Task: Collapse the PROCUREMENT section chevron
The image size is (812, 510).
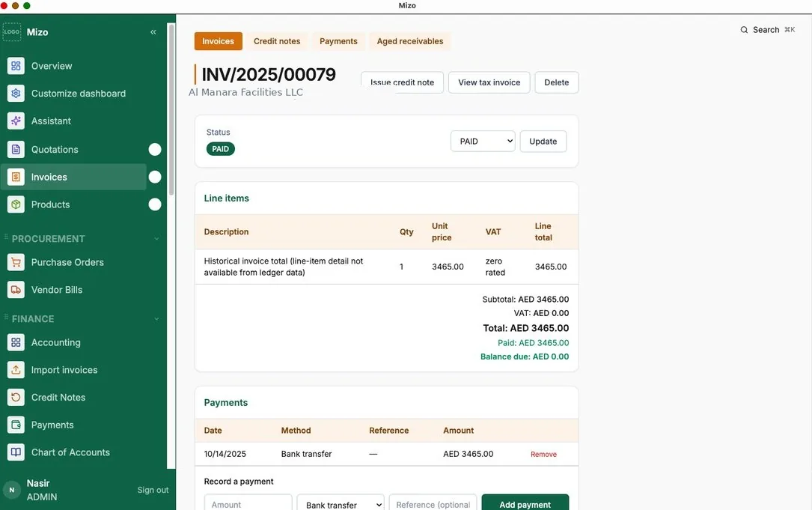Action: (x=156, y=239)
